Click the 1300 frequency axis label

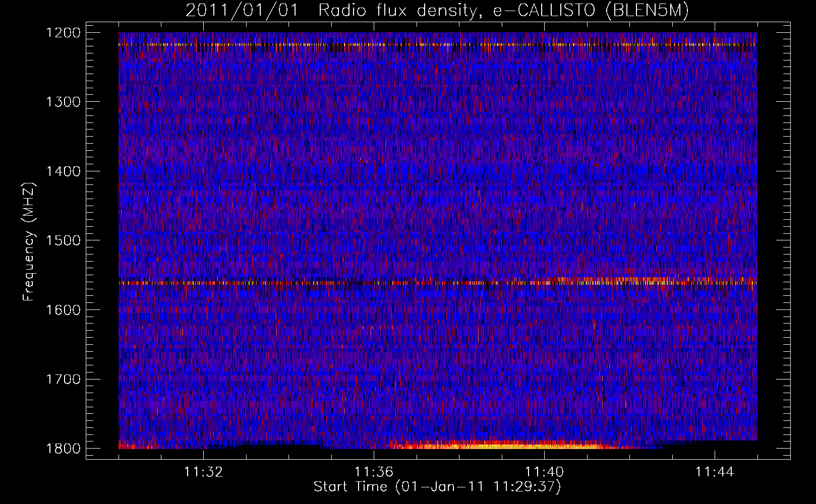tap(64, 102)
